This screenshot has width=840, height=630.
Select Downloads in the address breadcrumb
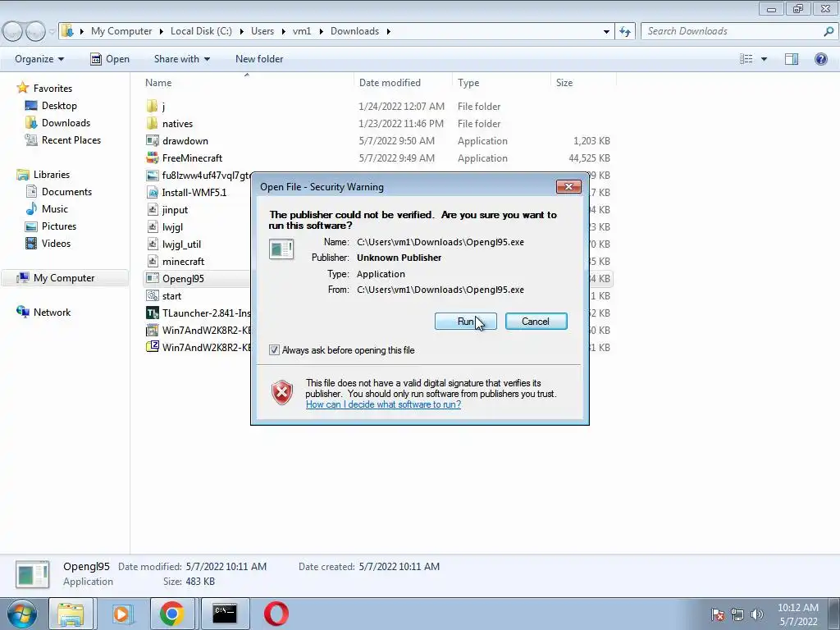click(354, 31)
